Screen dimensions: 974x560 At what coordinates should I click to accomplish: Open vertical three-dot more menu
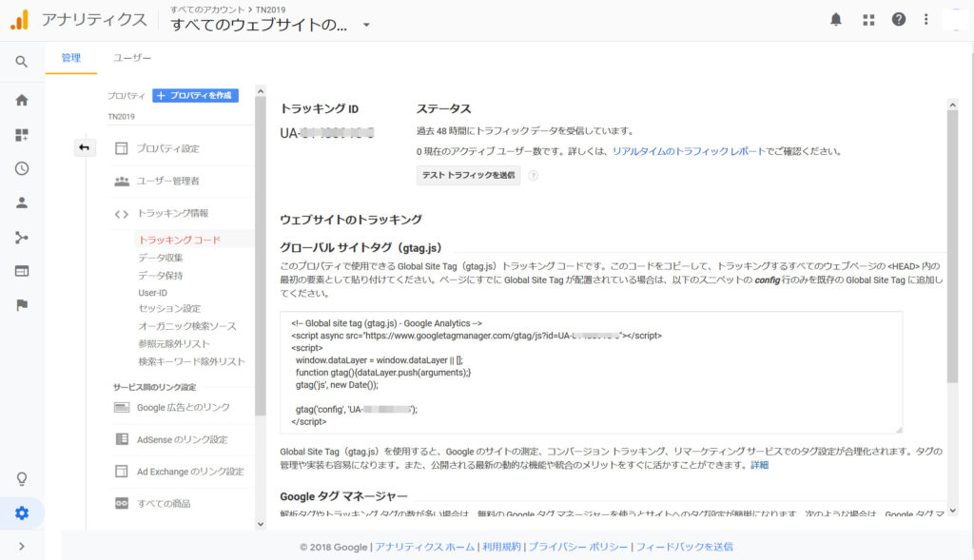click(926, 19)
